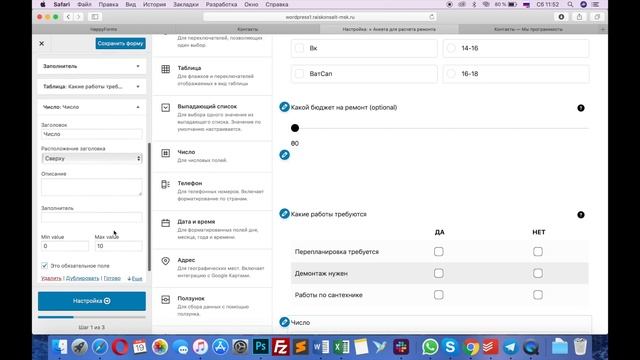
Task: Open WhatsApp from the Dock
Action: coord(430,347)
